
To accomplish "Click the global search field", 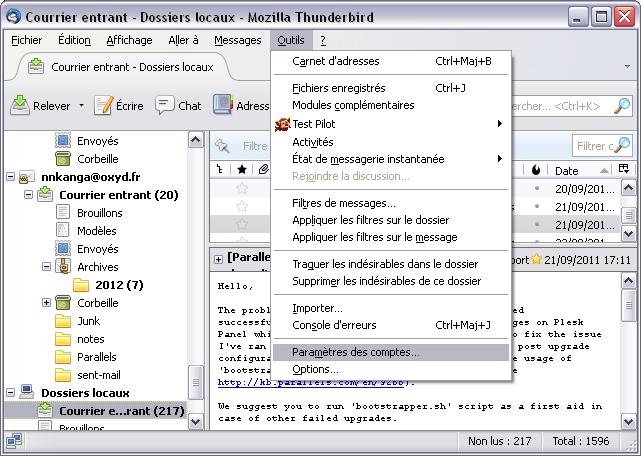I will [x=571, y=106].
